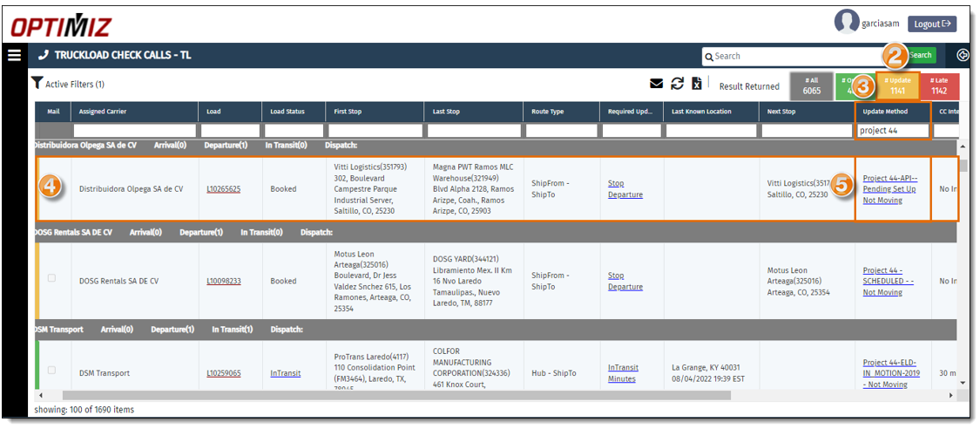Sort by Next Stop column header
The width and height of the screenshot is (980, 429).
click(781, 112)
